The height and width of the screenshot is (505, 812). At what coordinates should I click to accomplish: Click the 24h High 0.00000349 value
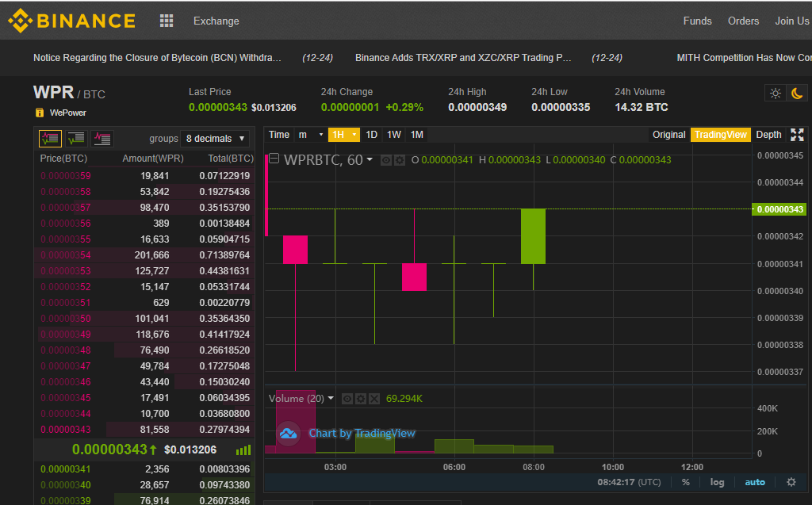(477, 107)
